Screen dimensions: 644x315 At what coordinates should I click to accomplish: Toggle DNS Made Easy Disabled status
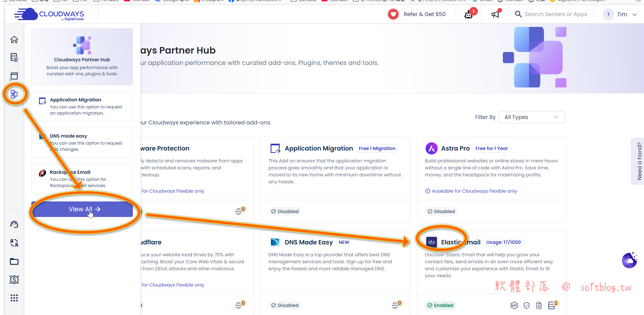tap(285, 305)
